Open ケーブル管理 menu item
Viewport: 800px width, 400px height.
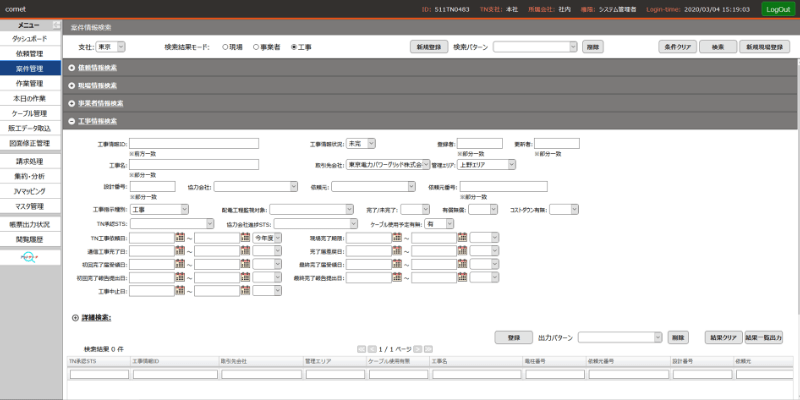(30, 113)
